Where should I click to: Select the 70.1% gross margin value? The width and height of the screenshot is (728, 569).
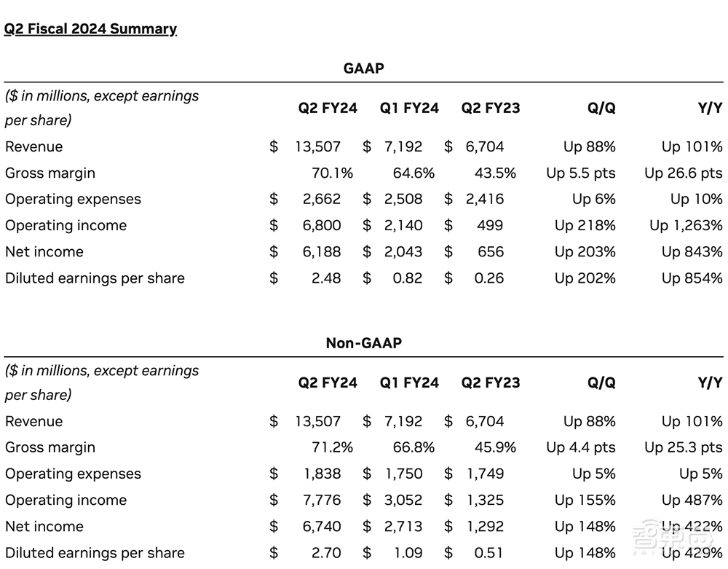tap(332, 173)
